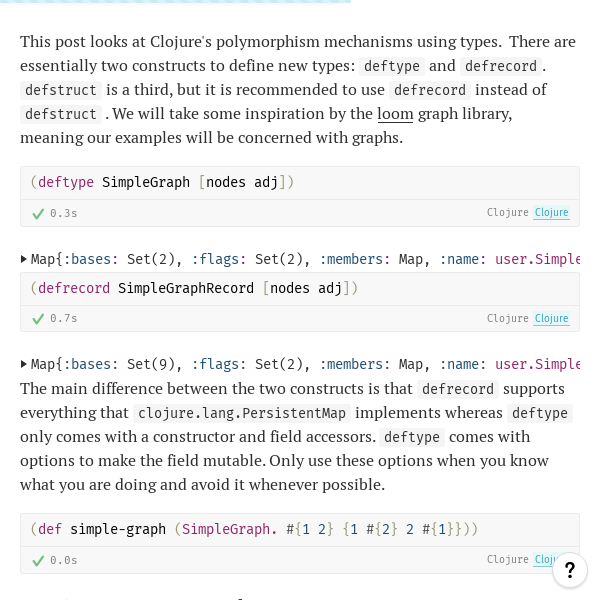Click inside the deftype SimpleGraph code cell

pos(300,183)
